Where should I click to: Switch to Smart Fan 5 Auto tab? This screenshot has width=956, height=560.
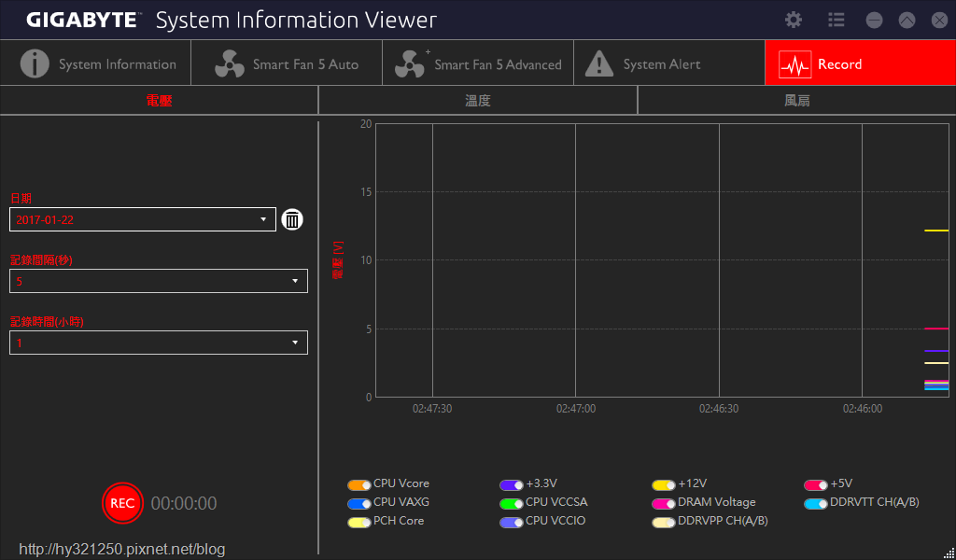click(287, 63)
